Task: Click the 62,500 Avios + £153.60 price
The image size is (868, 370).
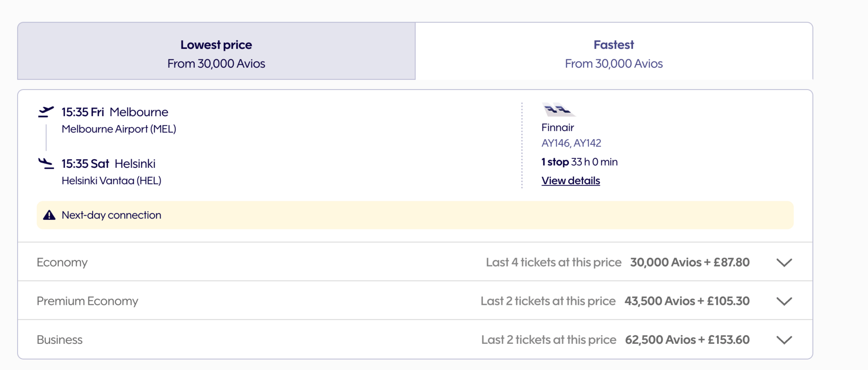Action: pos(687,340)
